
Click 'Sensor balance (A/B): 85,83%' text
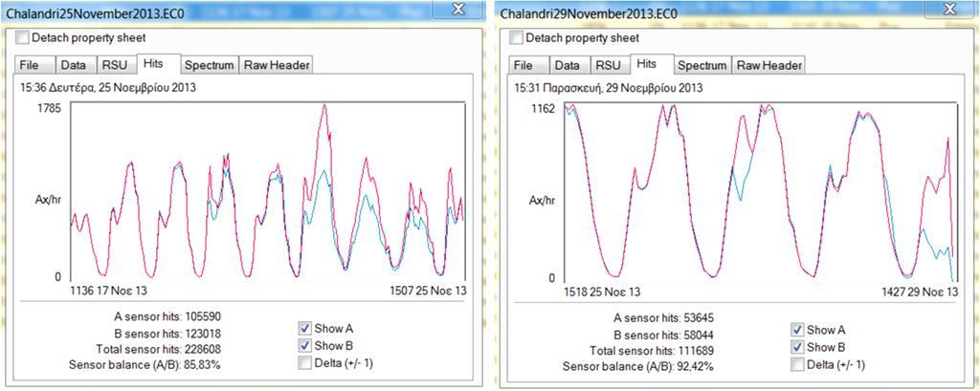[x=145, y=365]
